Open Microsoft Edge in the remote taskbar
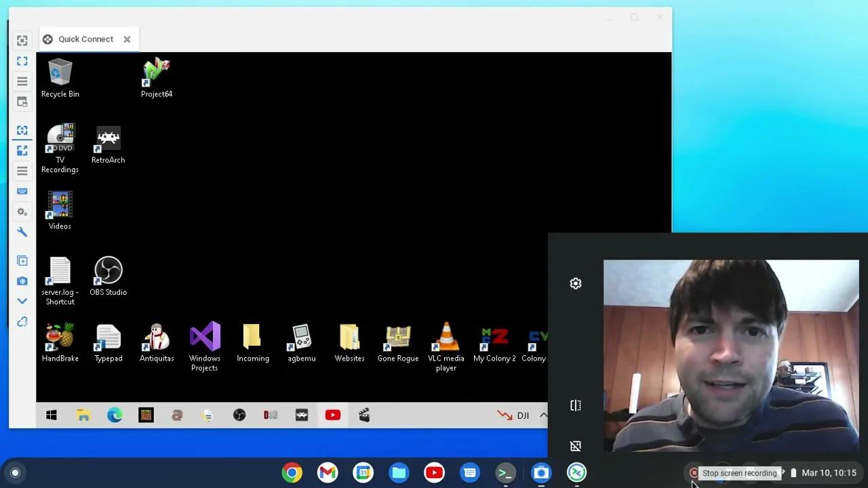Viewport: 868px width, 488px height. pos(115,415)
